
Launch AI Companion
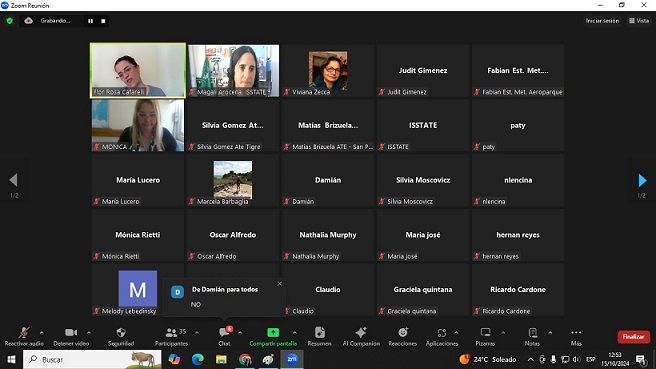coord(361,336)
